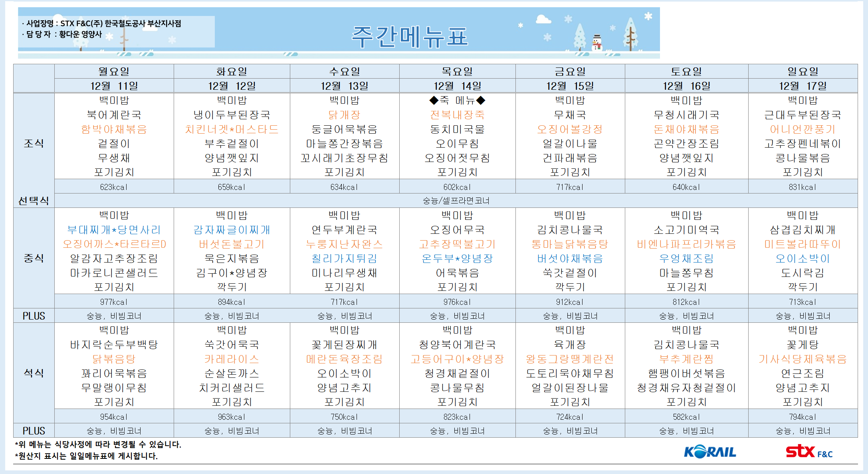The width and height of the screenshot is (868, 474).
Task: Click the blue 부대찌개*당면사리 menu item
Action: coord(114,230)
